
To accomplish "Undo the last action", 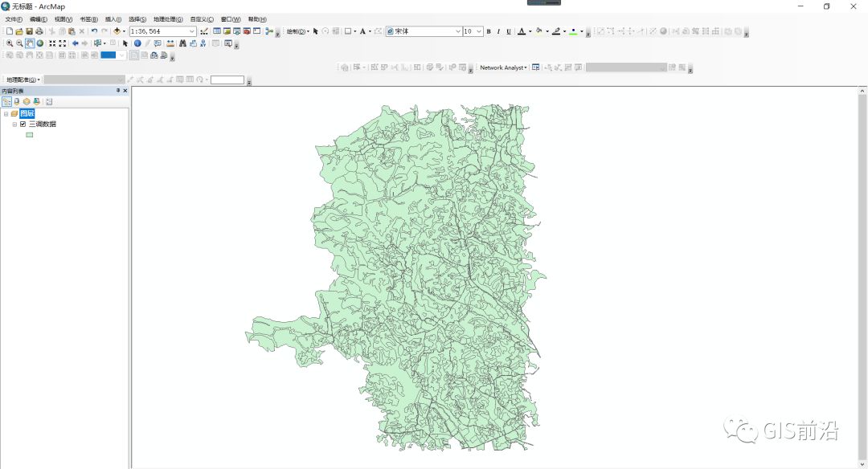I will pyautogui.click(x=94, y=31).
